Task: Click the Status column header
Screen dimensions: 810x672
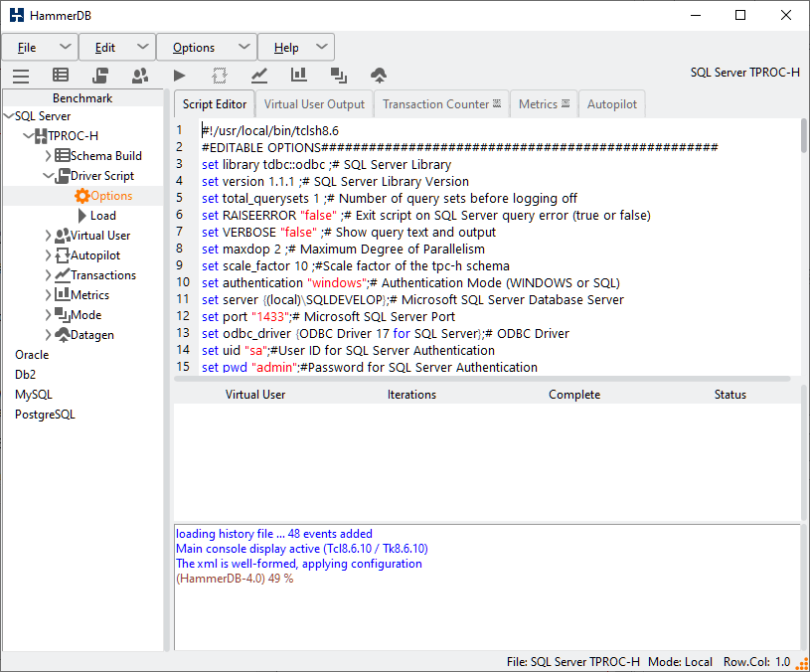Action: [x=729, y=395]
